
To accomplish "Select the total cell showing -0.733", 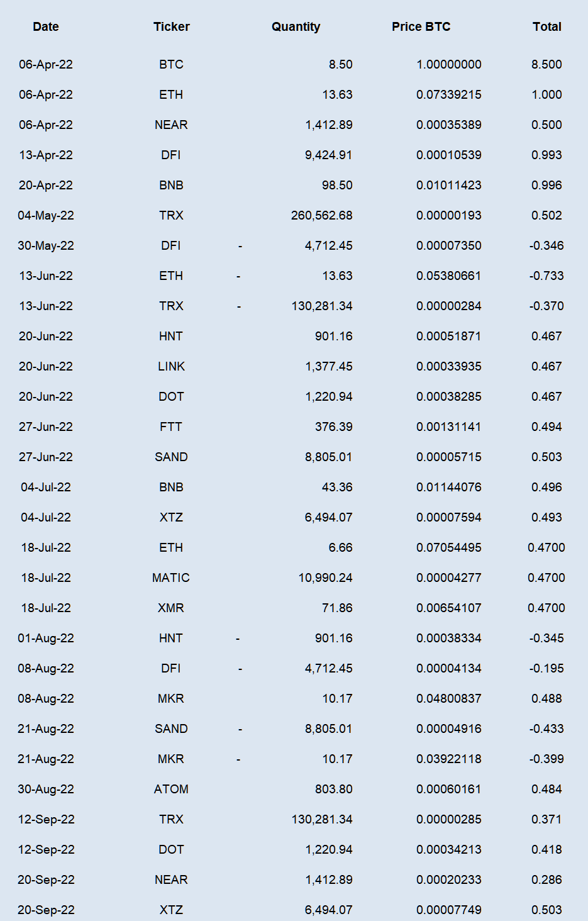I will [x=546, y=276].
